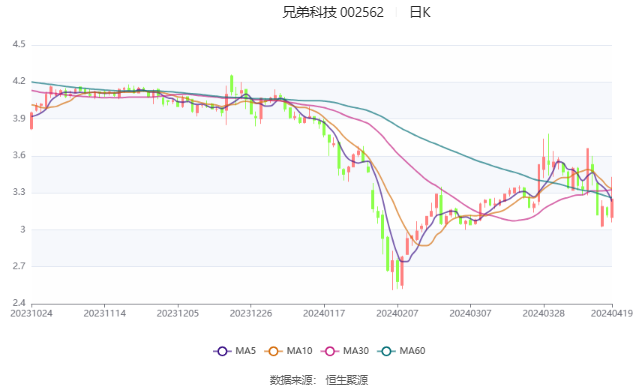Click y-axis value 4.5
Image resolution: width=637 pixels, height=387 pixels.
[19, 44]
